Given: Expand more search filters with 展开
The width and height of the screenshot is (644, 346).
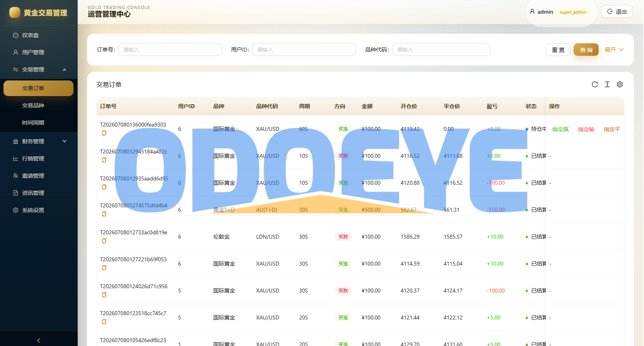Looking at the screenshot, I should coord(614,50).
